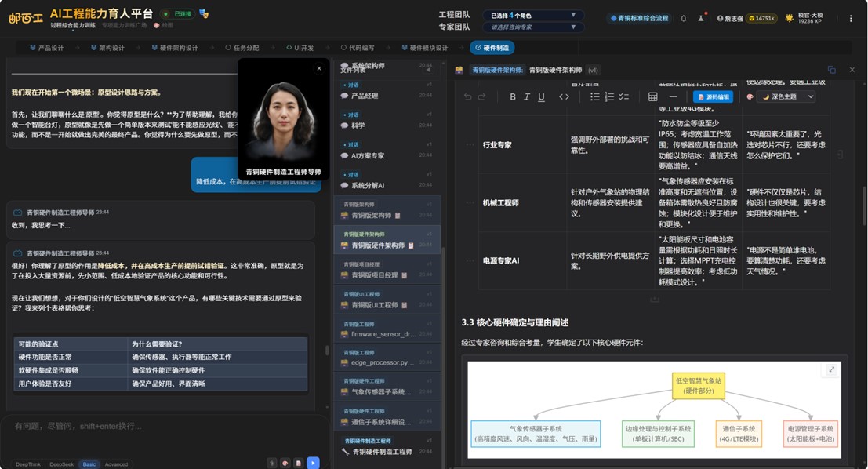This screenshot has height=469, width=868.
Task: Toggle bold formatting in the editor toolbar
Action: point(513,97)
